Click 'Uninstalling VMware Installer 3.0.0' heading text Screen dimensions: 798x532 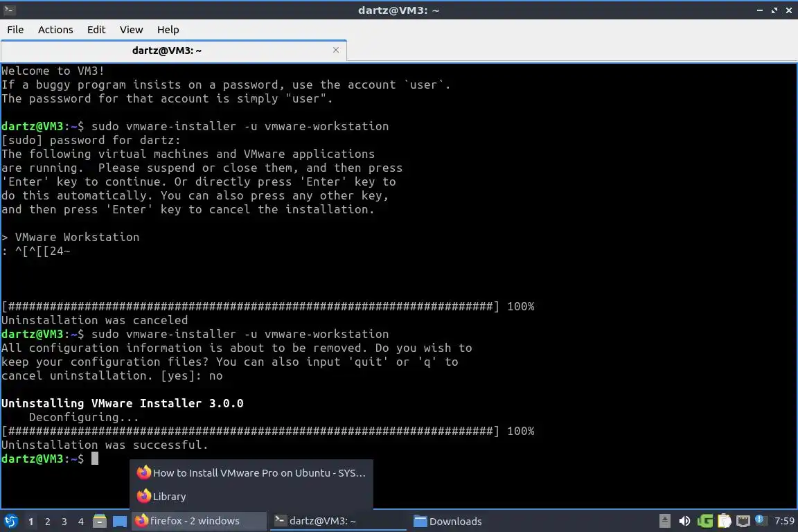tap(122, 403)
